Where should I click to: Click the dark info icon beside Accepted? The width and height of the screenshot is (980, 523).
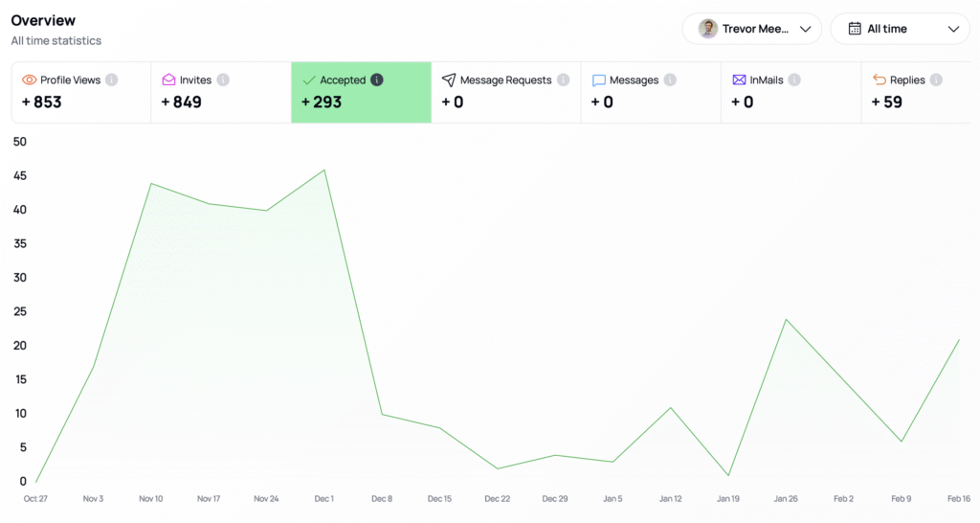tap(377, 80)
